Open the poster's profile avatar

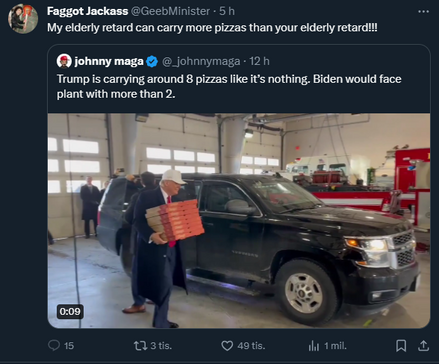[x=23, y=19]
